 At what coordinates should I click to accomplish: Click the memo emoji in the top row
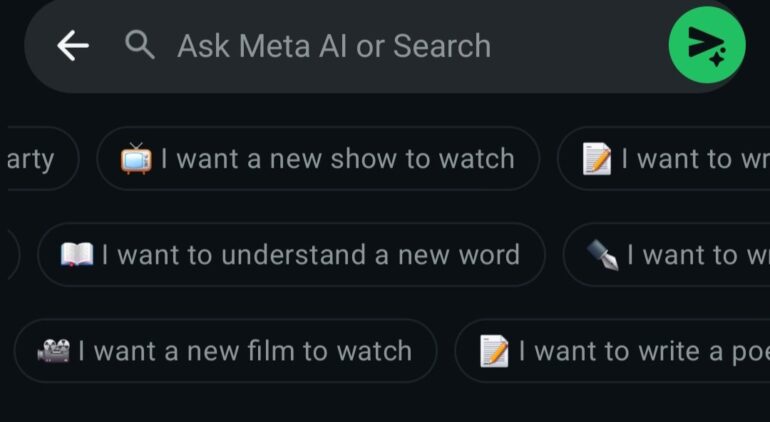tap(597, 159)
